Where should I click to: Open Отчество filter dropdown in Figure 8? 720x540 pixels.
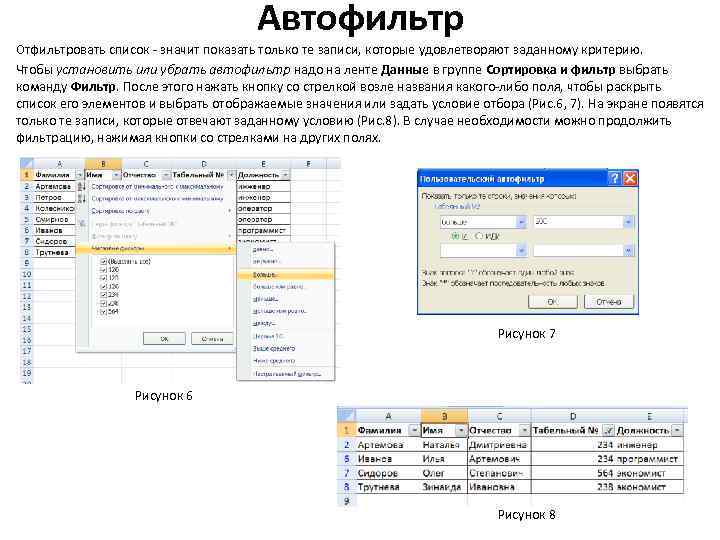[x=524, y=430]
